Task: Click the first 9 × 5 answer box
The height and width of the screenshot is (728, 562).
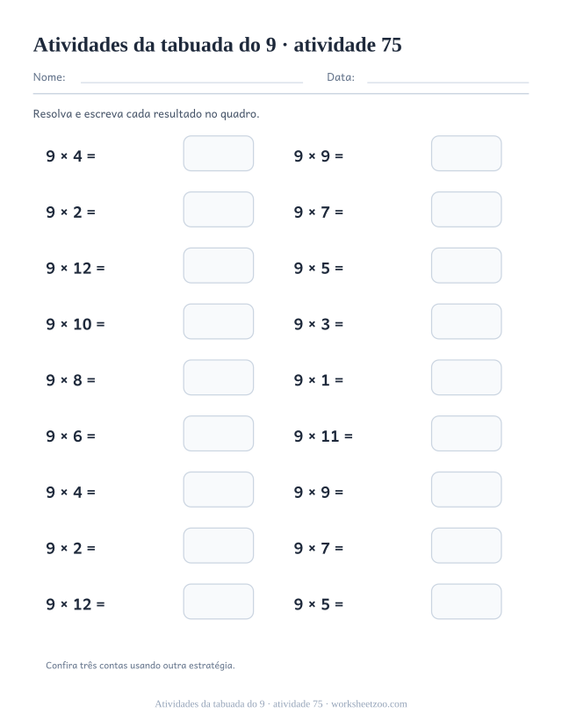Action: (466, 265)
